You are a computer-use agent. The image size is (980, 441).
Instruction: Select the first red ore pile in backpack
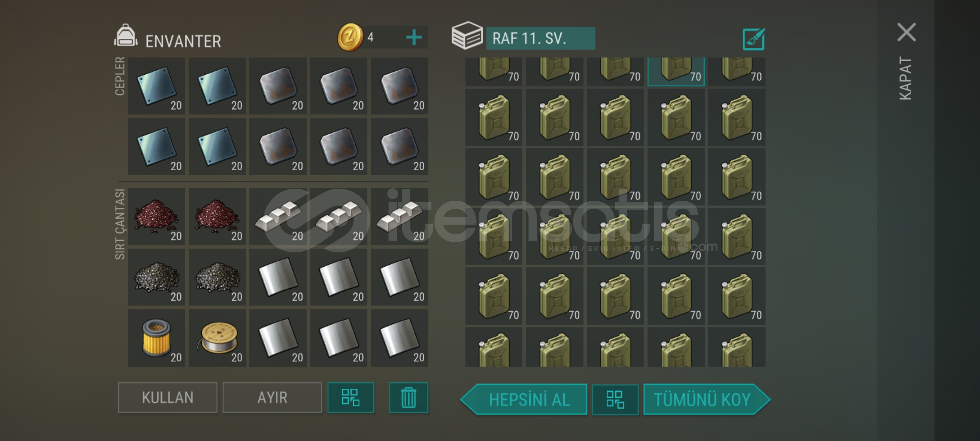[x=156, y=216]
